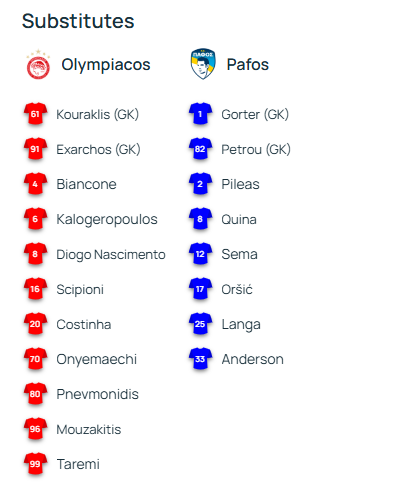Select substitute Kalogeropoulos
395x489 pixels.
[107, 220]
